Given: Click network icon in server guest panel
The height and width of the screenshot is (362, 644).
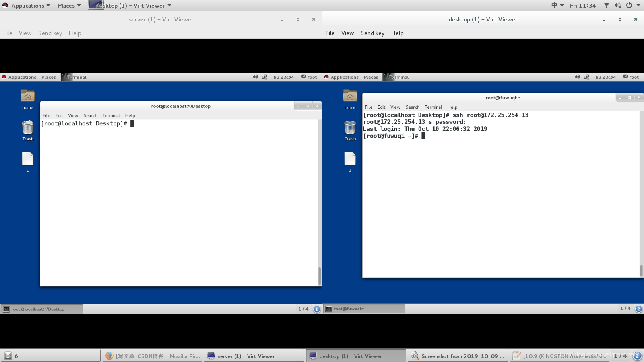Looking at the screenshot, I should (x=264, y=77).
